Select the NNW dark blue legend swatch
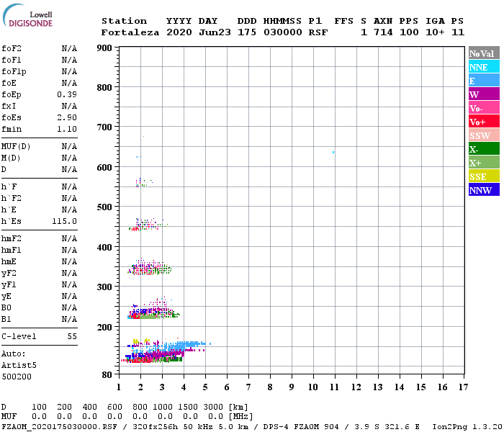This screenshot has height=432, width=504. (x=484, y=189)
